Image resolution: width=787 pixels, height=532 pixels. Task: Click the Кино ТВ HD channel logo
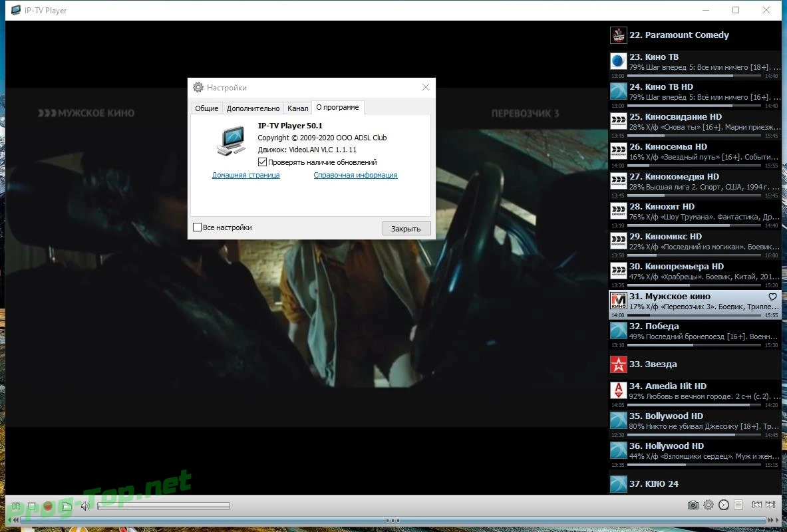click(619, 91)
